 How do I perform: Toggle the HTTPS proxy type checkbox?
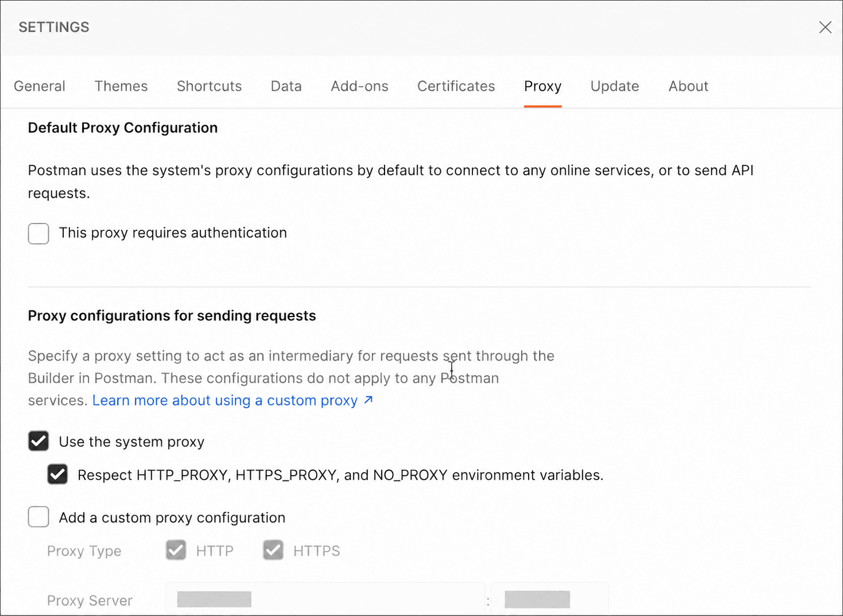(x=273, y=550)
